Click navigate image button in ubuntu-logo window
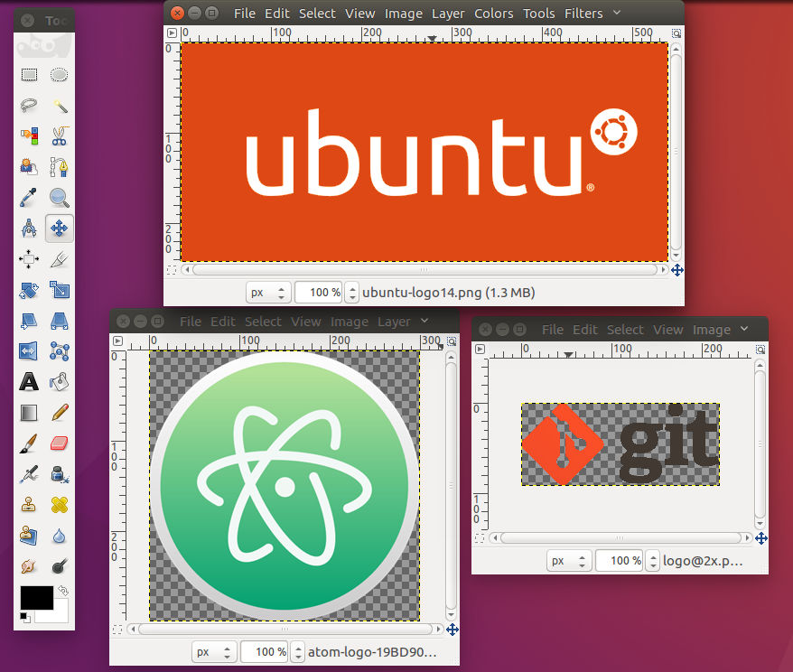This screenshot has height=672, width=793. pos(677,271)
